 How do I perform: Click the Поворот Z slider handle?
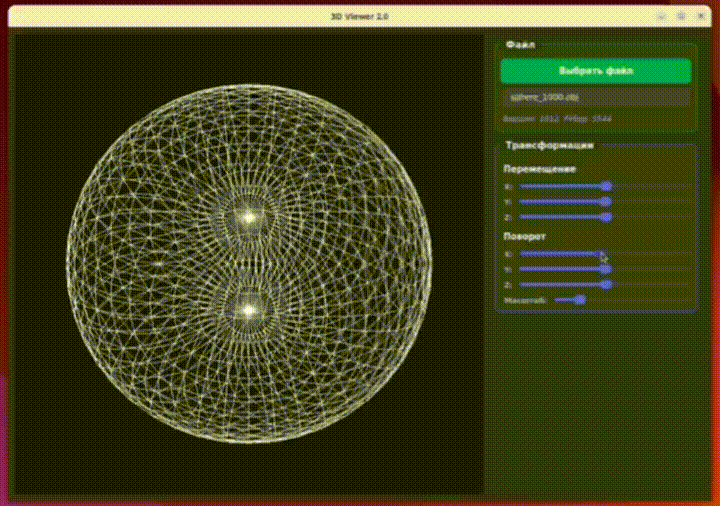tap(606, 284)
